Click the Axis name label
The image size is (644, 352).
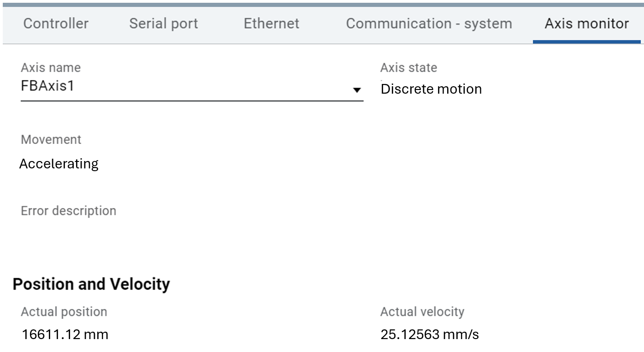click(x=51, y=68)
